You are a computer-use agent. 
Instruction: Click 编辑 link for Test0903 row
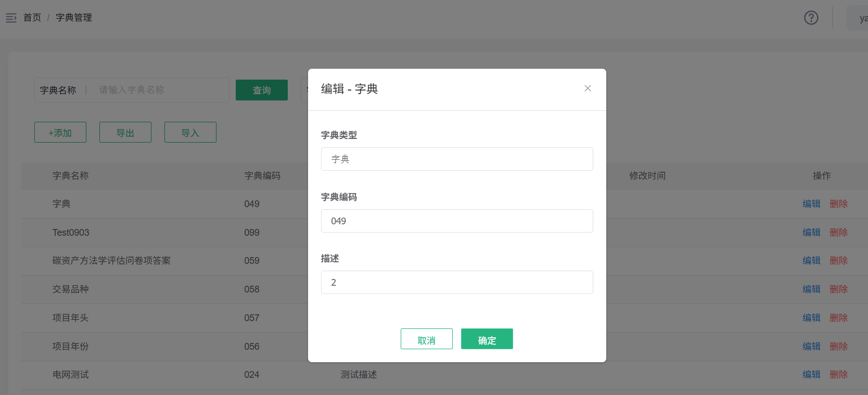(x=811, y=232)
